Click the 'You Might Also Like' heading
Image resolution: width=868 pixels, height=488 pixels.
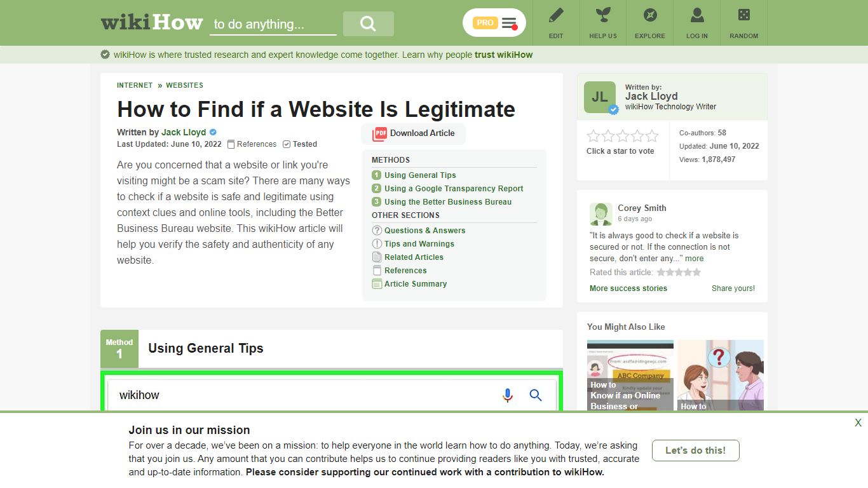coord(626,327)
